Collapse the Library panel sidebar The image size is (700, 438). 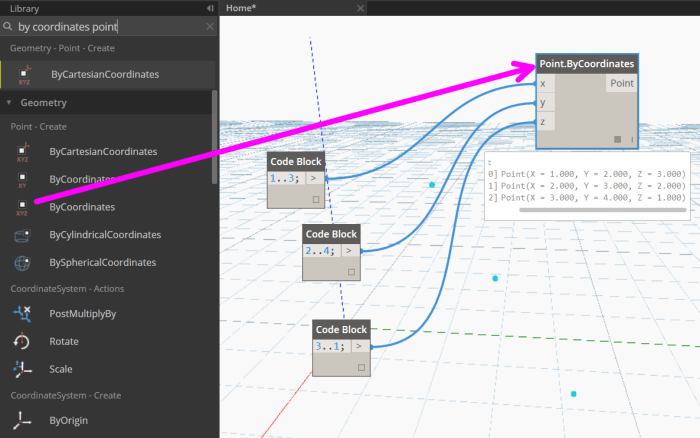pos(209,8)
